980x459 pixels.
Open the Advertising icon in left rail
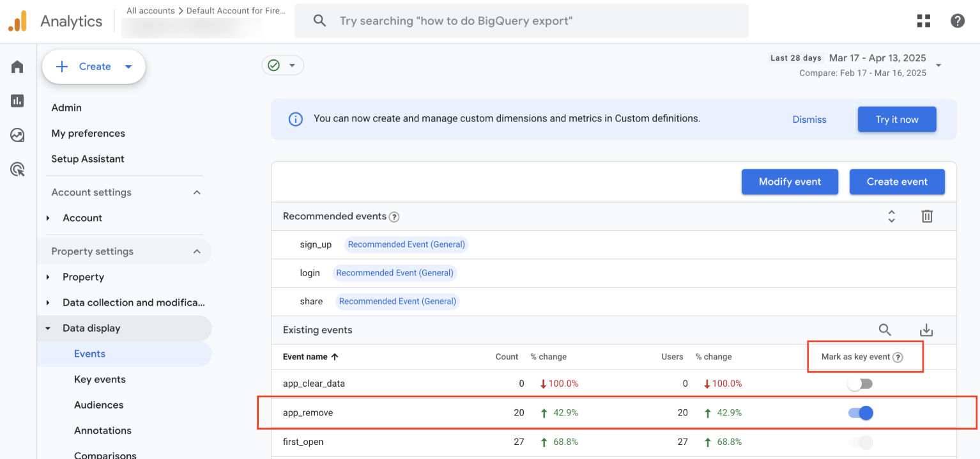tap(17, 169)
